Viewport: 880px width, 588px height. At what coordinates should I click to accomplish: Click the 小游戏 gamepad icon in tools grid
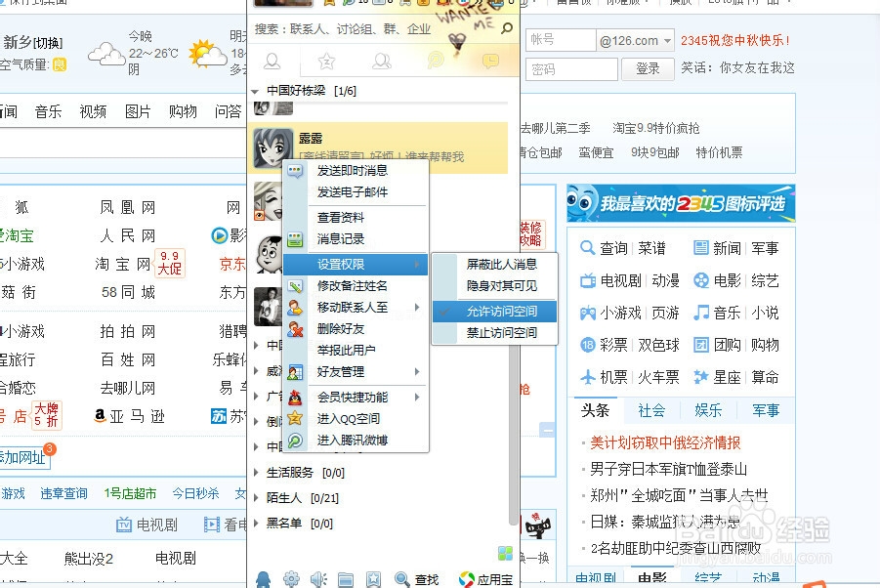point(588,313)
